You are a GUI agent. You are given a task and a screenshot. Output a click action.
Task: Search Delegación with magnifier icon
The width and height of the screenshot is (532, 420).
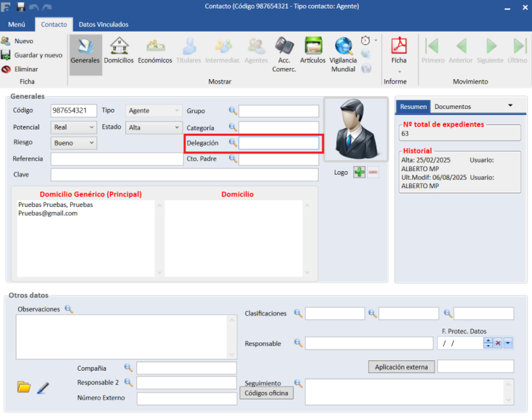(232, 142)
